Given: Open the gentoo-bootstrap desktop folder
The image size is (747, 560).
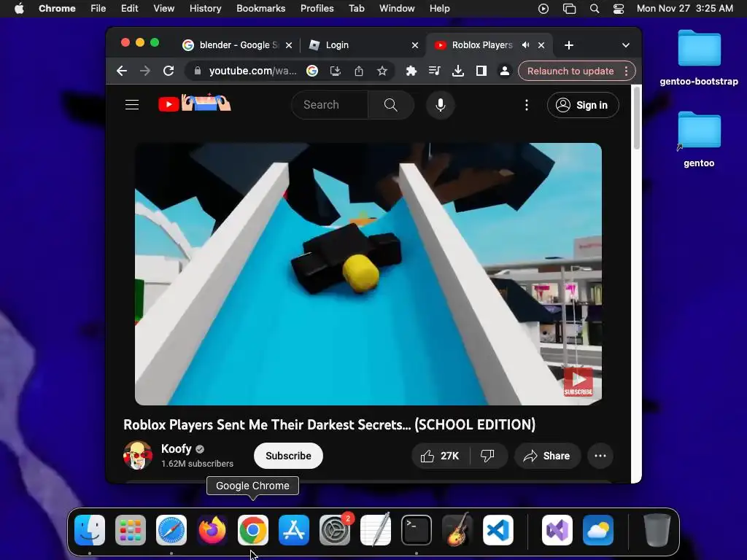Looking at the screenshot, I should point(699,58).
